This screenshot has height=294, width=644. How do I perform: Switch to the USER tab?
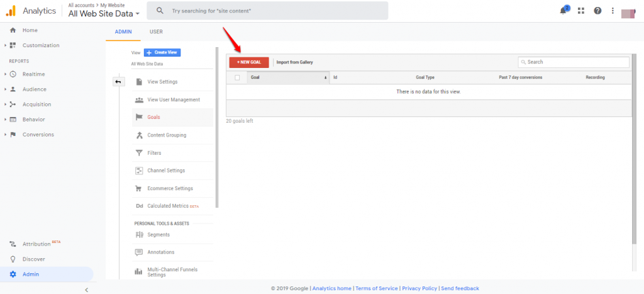(x=156, y=32)
